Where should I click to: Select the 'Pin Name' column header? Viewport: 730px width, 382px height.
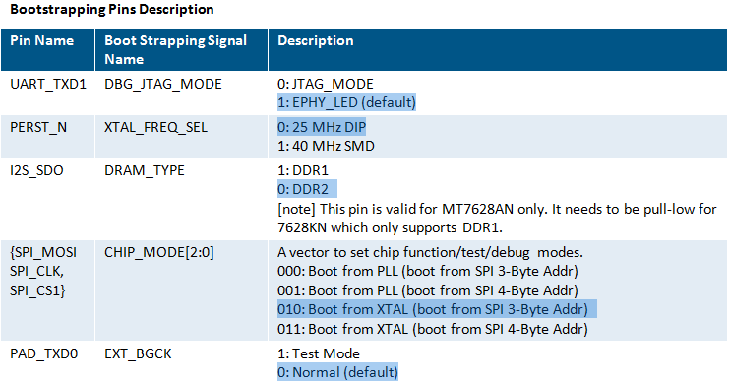[42, 40]
